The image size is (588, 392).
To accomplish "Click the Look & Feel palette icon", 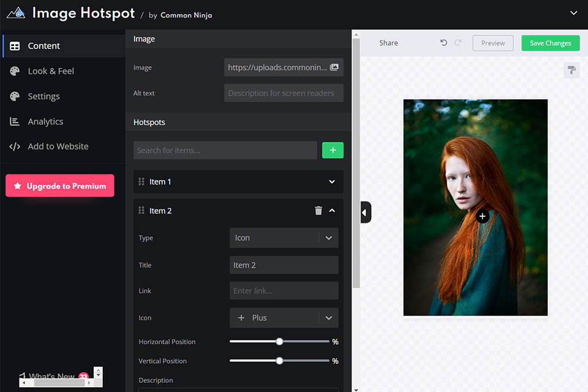I will 15,71.
